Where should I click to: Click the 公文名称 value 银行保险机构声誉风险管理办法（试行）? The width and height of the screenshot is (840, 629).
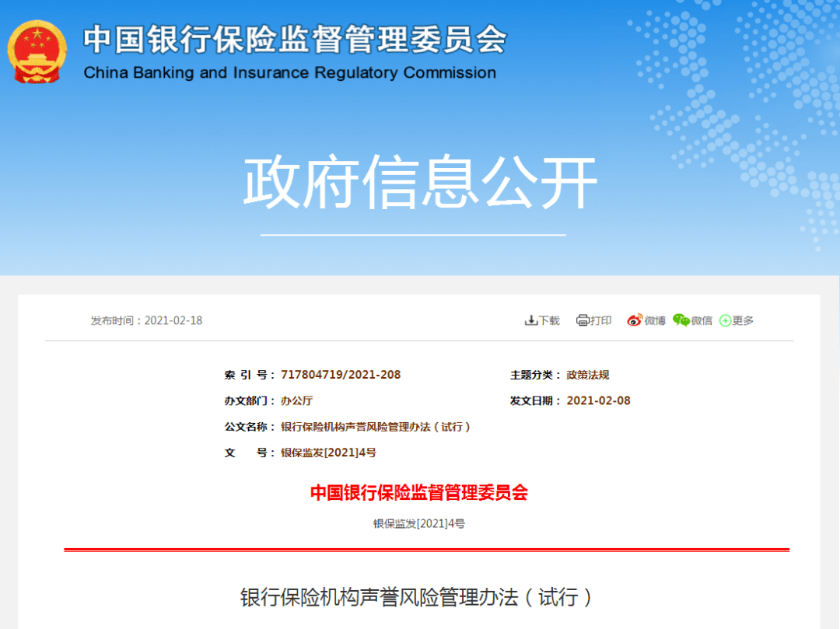click(x=376, y=427)
